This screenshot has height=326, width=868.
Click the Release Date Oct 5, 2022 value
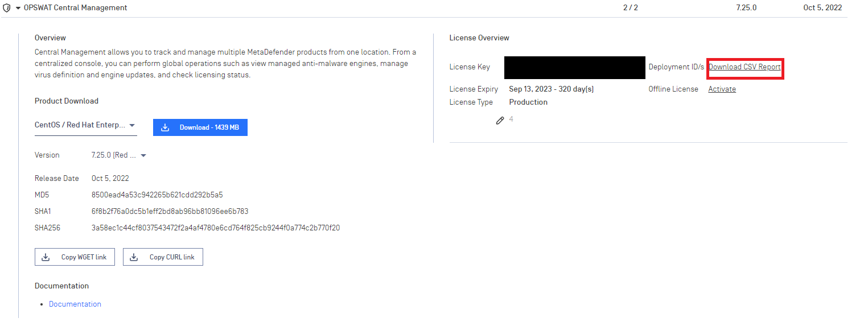coord(110,179)
